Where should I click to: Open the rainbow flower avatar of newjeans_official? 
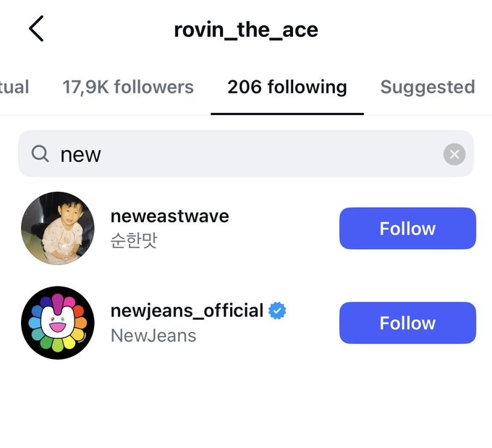(x=58, y=323)
